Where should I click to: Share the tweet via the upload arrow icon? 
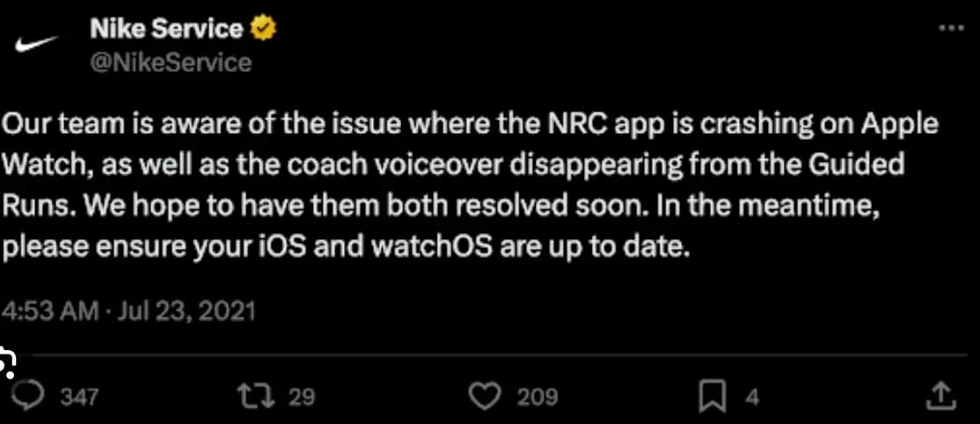point(940,397)
